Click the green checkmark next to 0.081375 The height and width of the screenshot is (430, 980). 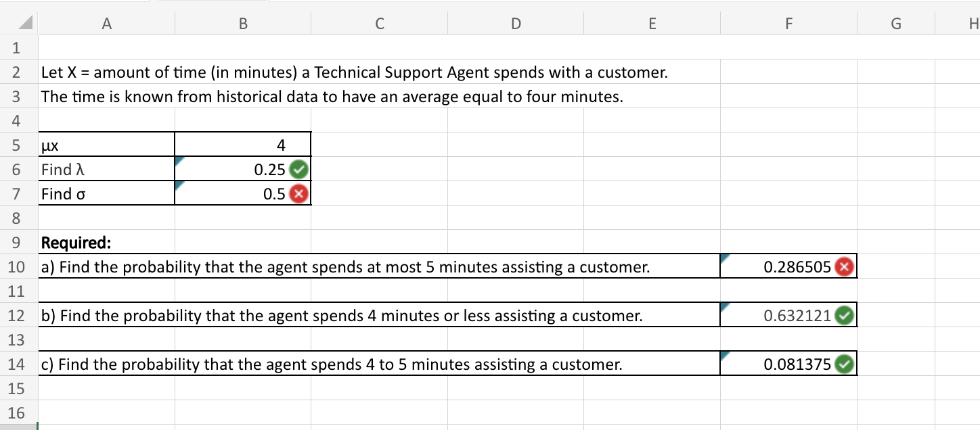pos(844,364)
